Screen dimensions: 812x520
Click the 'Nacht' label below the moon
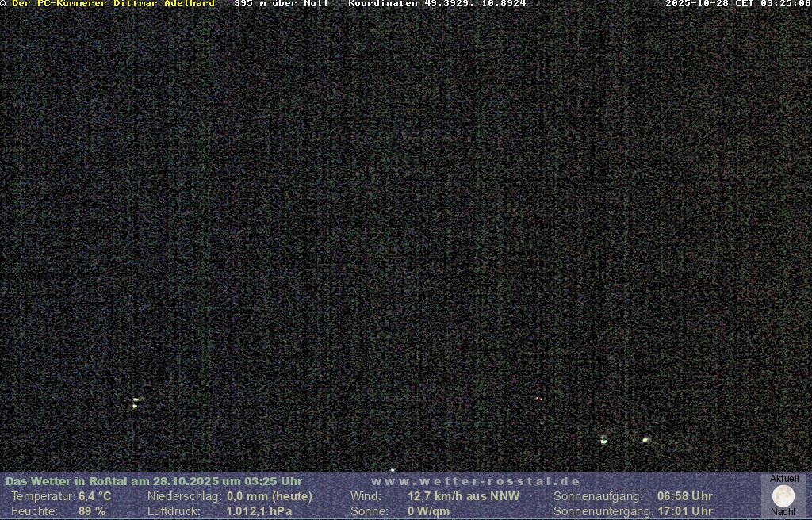[x=783, y=512]
